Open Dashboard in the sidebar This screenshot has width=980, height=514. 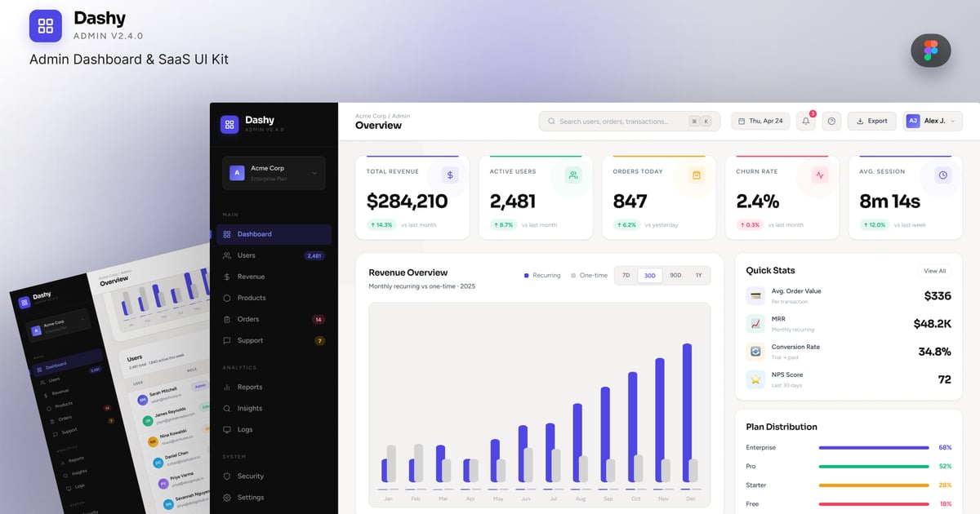point(274,234)
